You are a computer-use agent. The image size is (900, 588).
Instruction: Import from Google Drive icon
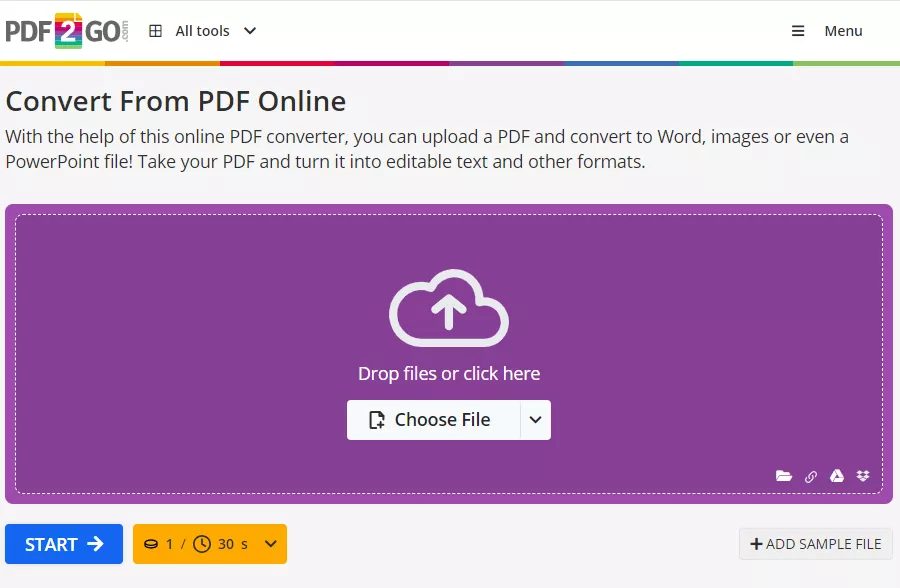[837, 475]
